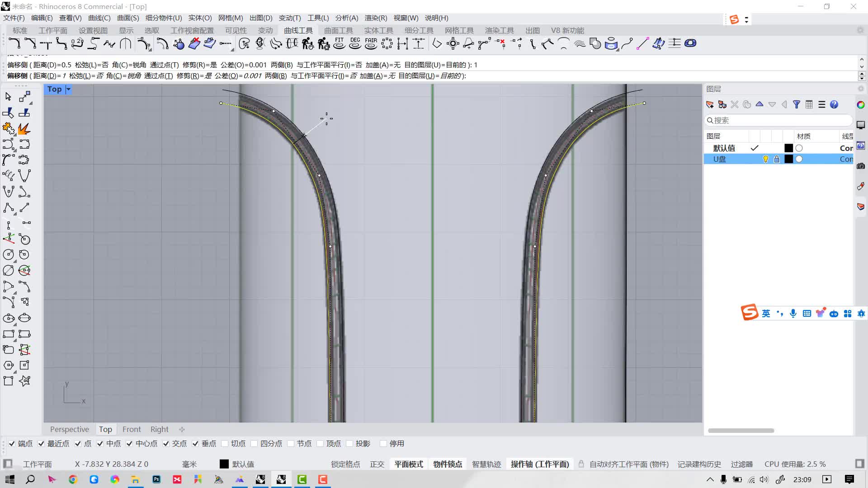Switch to the Perspective viewport tab
868x488 pixels.
click(x=70, y=429)
